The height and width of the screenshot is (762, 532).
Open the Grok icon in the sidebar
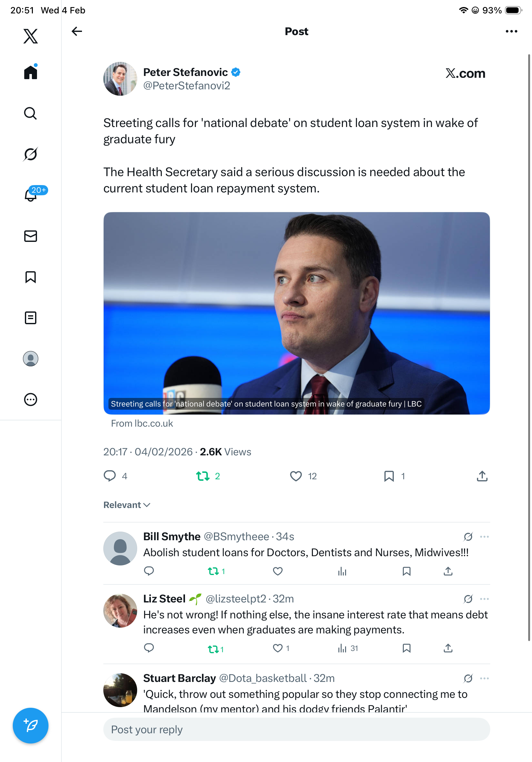(x=31, y=154)
